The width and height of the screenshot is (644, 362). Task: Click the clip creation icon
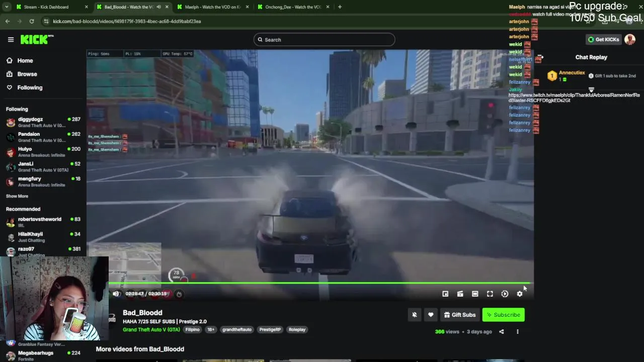[x=460, y=294]
